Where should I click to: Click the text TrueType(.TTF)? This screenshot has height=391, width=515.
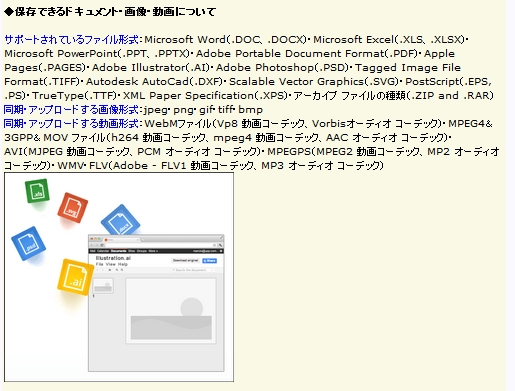click(x=74, y=96)
